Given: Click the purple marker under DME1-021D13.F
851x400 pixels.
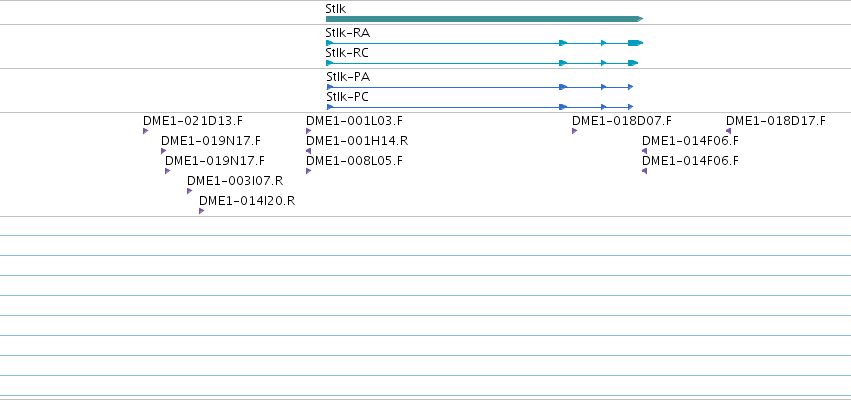Looking at the screenshot, I should pyautogui.click(x=145, y=131).
